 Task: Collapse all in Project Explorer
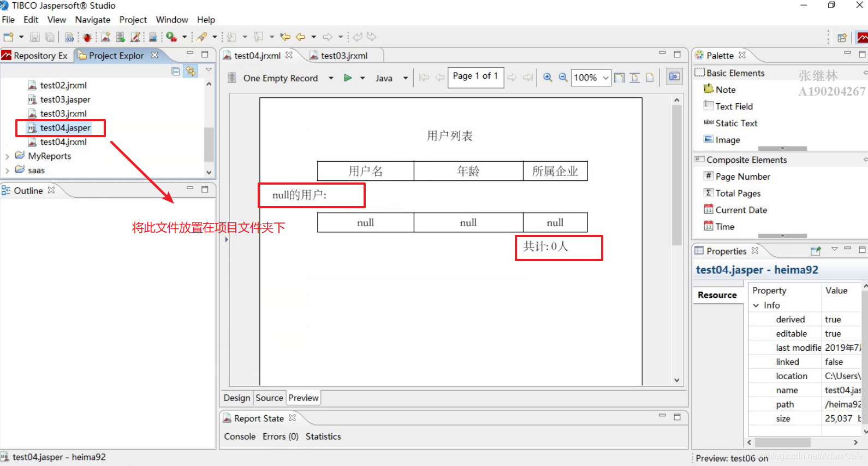click(x=176, y=71)
